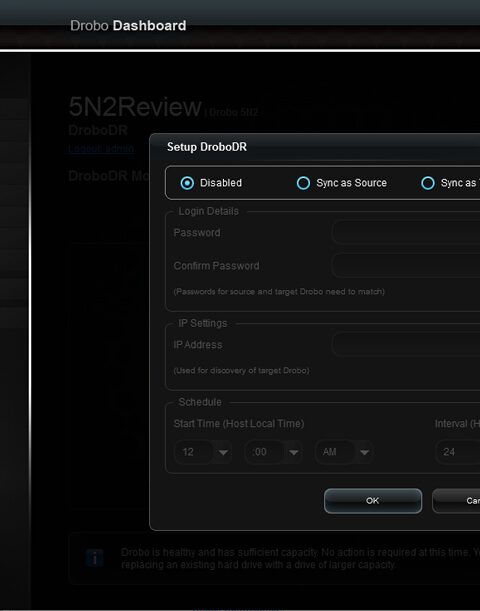The height and width of the screenshot is (611, 480).
Task: Confirm the dialog with OK
Action: (x=373, y=501)
